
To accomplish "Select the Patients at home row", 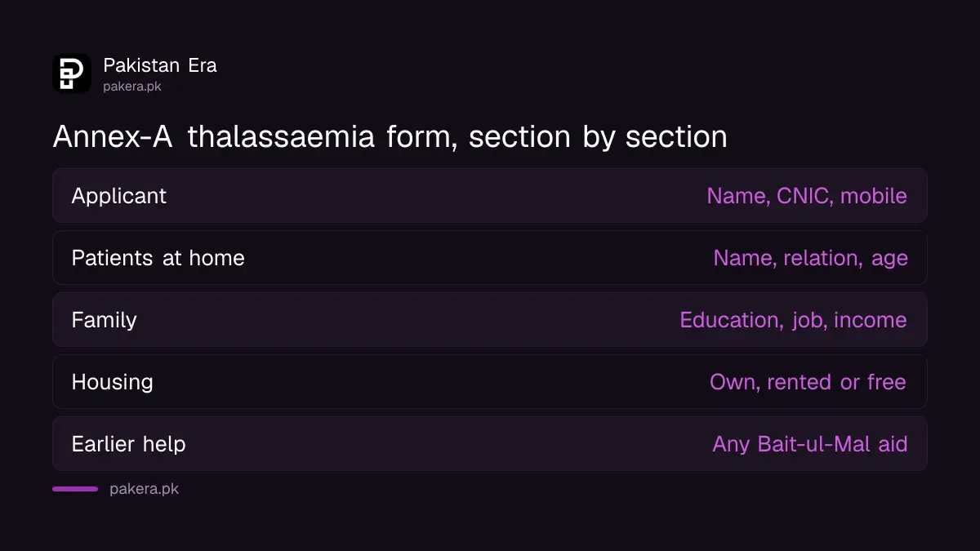I will tap(490, 258).
